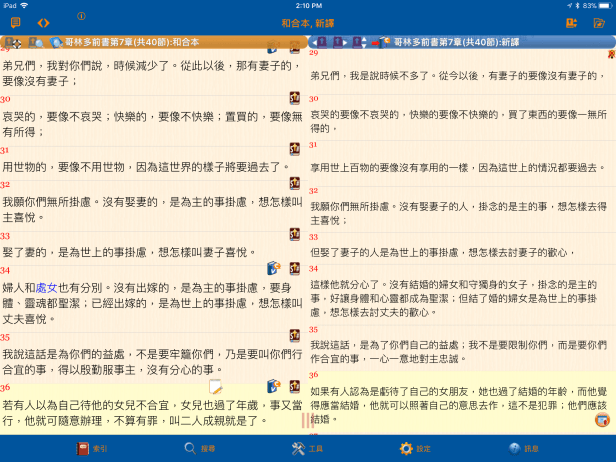Viewport: 616px width, 462px height.
Task: Open commentary icon beside verse 30
Action: point(295,99)
